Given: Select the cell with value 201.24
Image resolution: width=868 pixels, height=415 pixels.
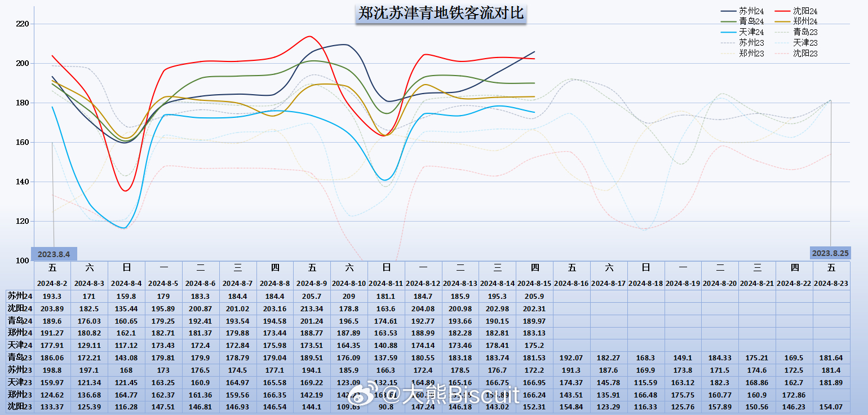Looking at the screenshot, I should pyautogui.click(x=312, y=321).
